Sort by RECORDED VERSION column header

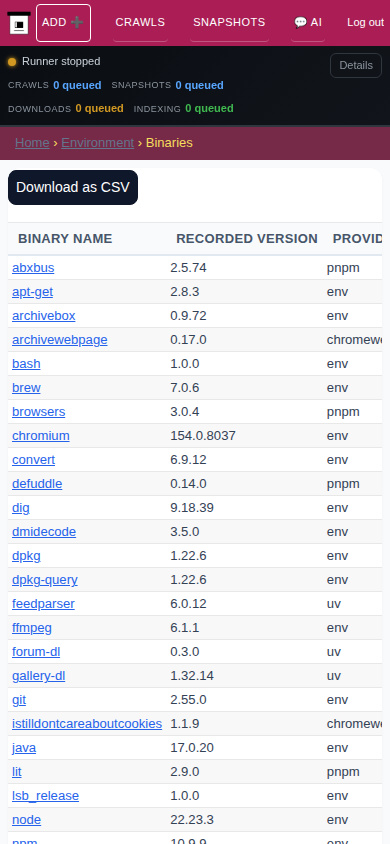pyautogui.click(x=247, y=238)
